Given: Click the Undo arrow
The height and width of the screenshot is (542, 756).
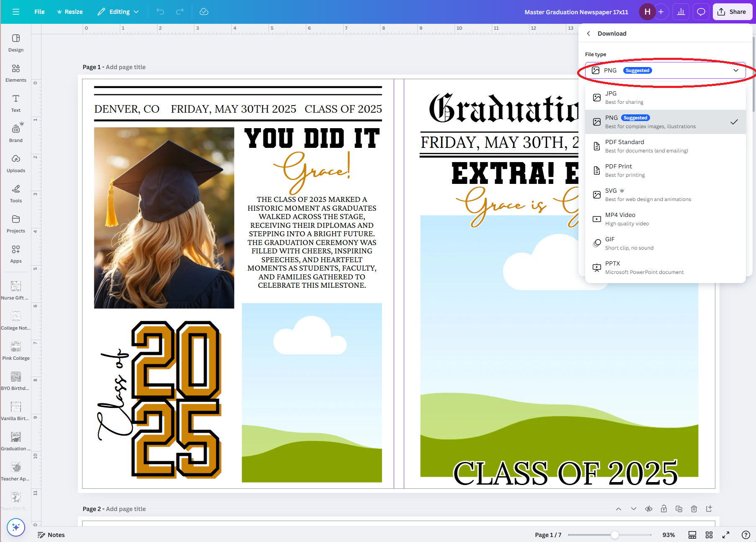Looking at the screenshot, I should (160, 12).
